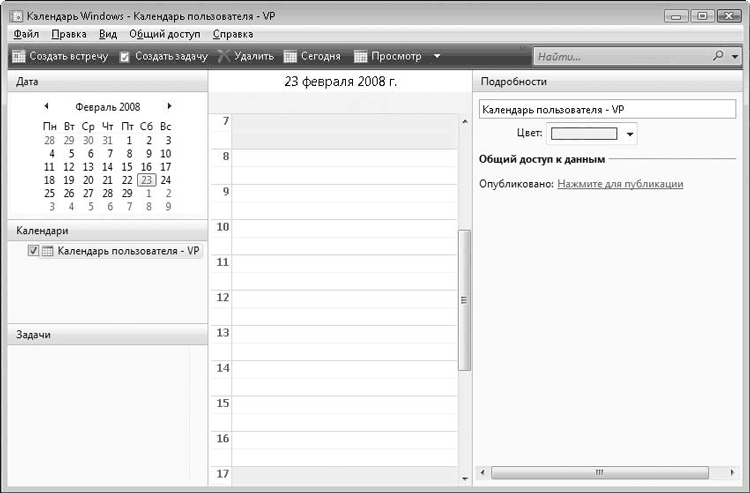
Task: Uncheck Календарь пользователя - VP calendar checkbox
Action: click(33, 251)
